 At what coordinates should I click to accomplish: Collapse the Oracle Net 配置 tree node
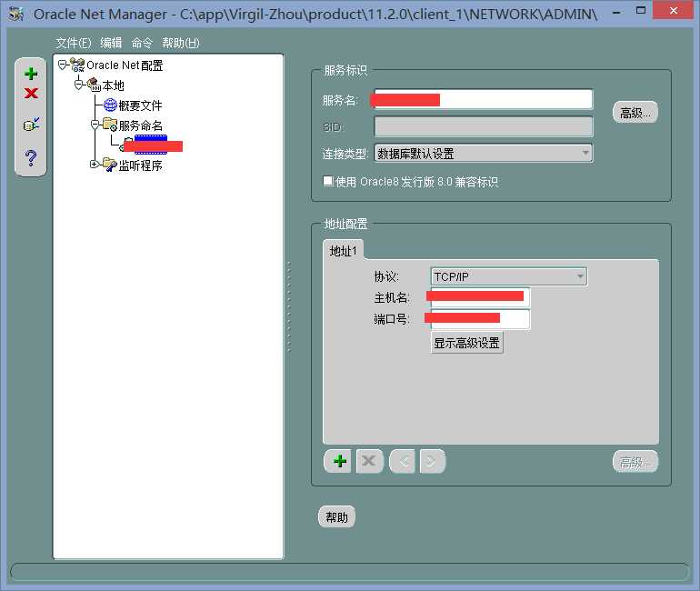(63, 65)
